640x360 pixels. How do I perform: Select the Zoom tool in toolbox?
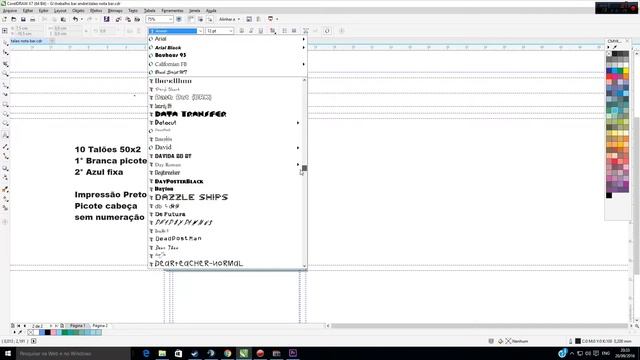[x=5, y=74]
